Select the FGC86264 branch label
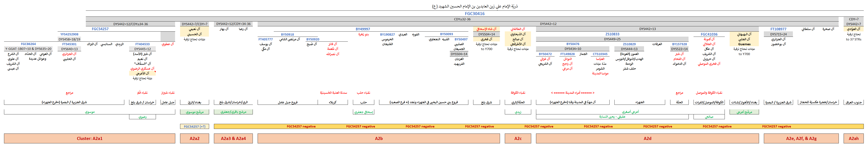The height and width of the screenshot is (149, 868). point(28,44)
